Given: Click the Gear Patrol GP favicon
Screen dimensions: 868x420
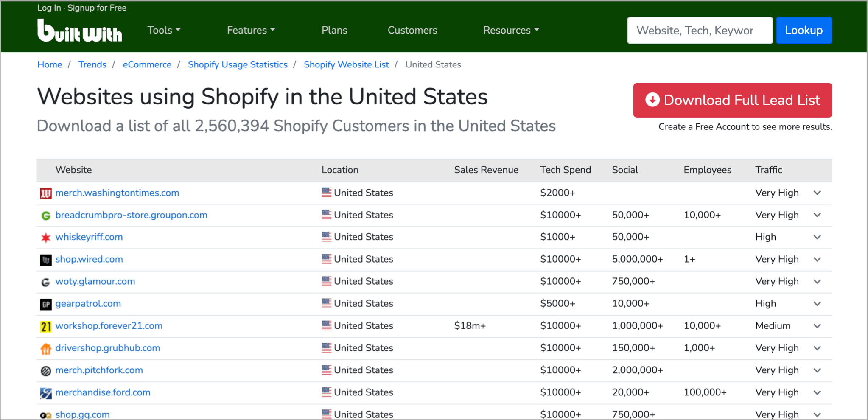Looking at the screenshot, I should click(x=46, y=304).
